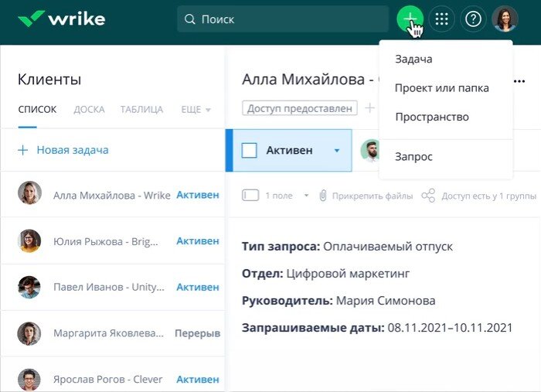This screenshot has height=392, width=541.
Task: Open the apps grid menu
Action: coord(441,19)
